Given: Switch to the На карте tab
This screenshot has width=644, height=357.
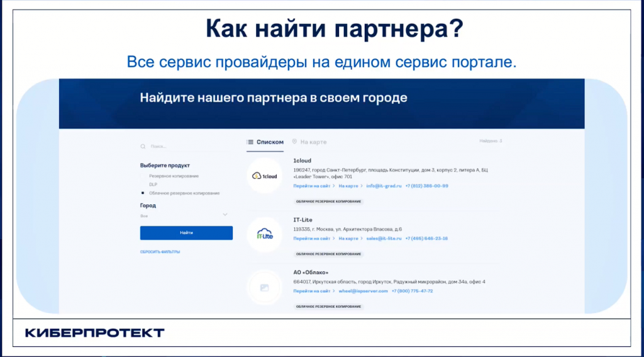Looking at the screenshot, I should click(x=309, y=142).
